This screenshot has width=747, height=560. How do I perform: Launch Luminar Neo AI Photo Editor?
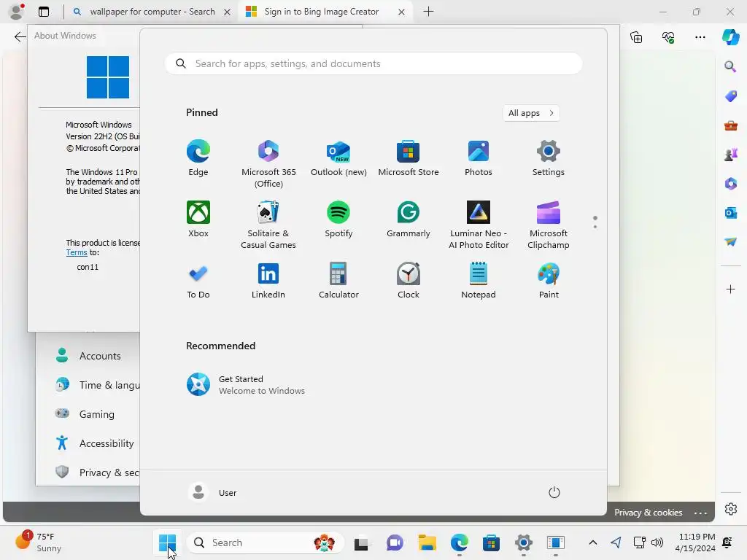(x=479, y=225)
